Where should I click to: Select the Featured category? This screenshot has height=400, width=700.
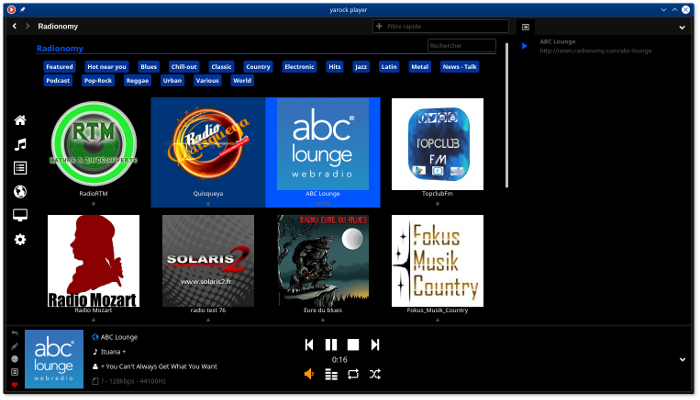[59, 67]
